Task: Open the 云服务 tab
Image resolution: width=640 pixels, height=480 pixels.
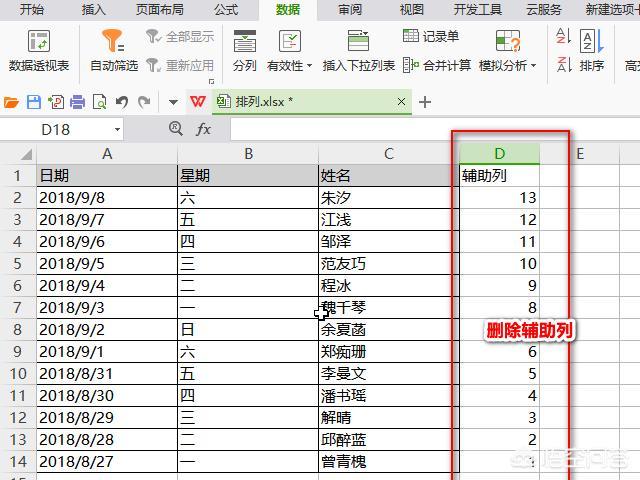Action: tap(544, 9)
